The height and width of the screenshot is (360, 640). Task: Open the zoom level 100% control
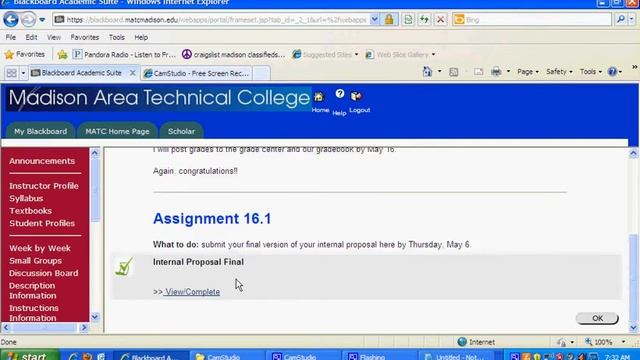[604, 342]
